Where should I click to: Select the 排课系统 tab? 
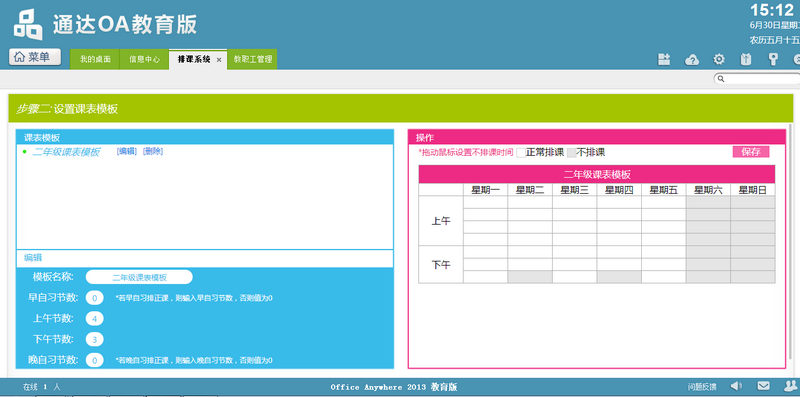point(194,59)
